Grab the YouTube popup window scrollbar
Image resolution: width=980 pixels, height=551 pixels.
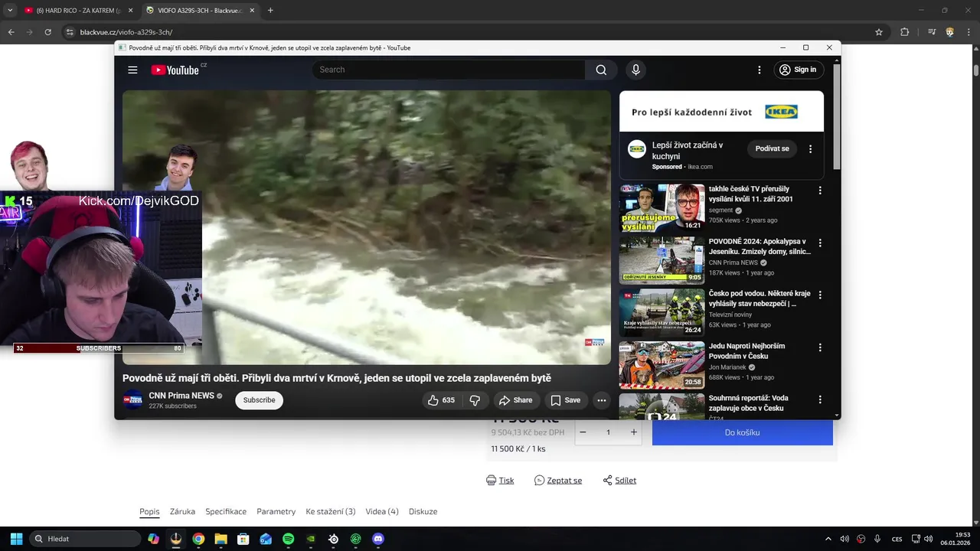(837, 116)
